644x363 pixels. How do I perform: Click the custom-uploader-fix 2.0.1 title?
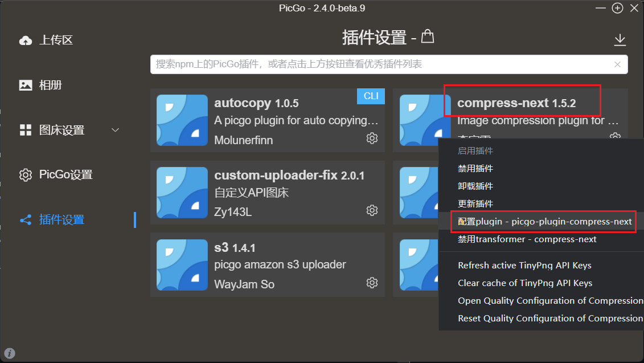pos(289,175)
